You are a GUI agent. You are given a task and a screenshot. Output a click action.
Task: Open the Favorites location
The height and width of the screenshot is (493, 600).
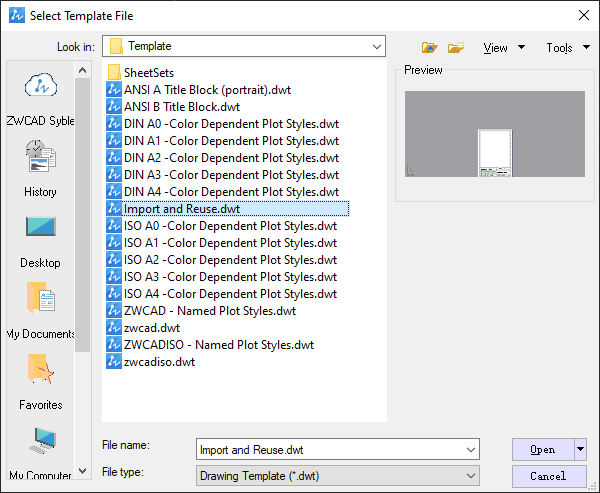point(41,382)
